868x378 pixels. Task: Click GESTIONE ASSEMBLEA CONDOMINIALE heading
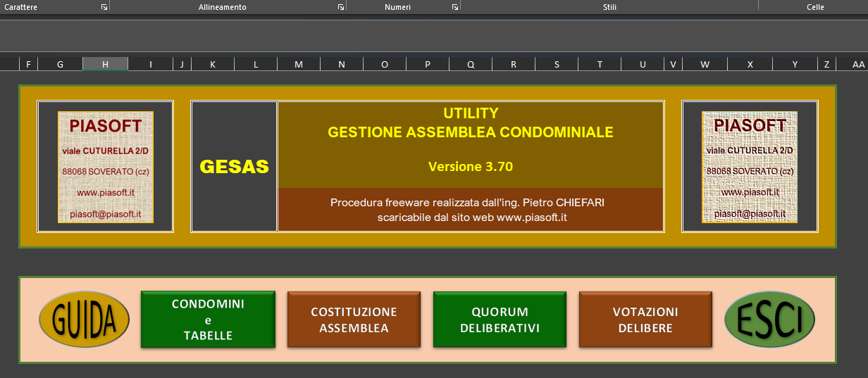tap(471, 132)
